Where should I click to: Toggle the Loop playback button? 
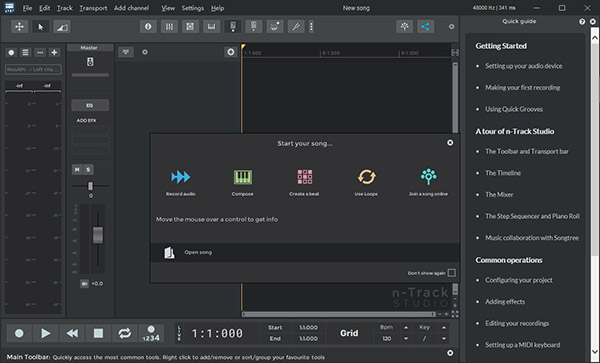pos(125,334)
